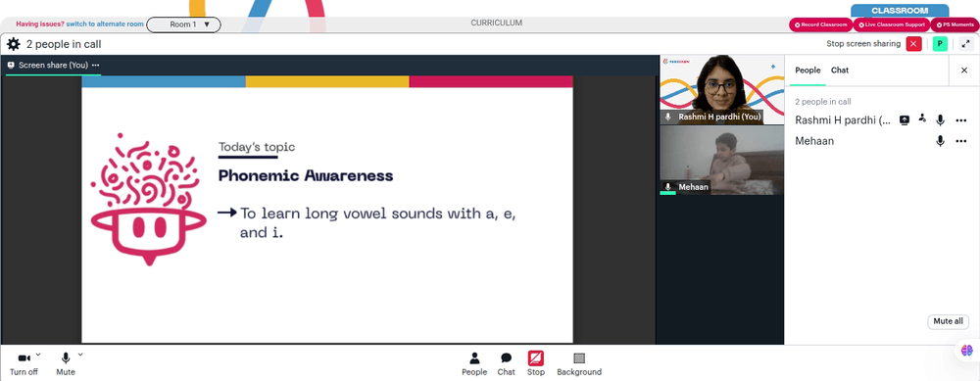Open microphone options chevron
980x381 pixels.
(80, 355)
